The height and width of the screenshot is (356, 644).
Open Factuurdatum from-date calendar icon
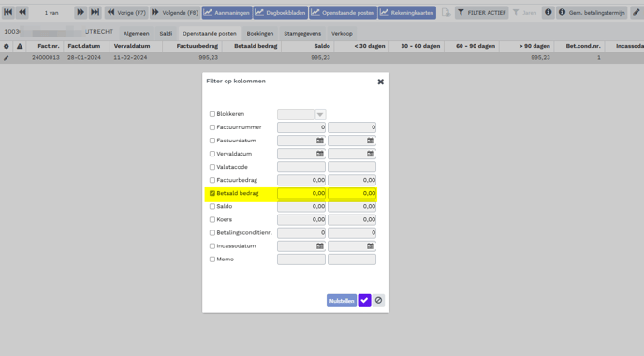coord(319,141)
